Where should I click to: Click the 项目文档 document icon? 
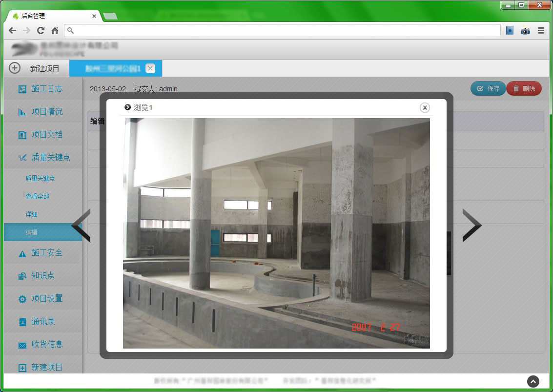22,135
